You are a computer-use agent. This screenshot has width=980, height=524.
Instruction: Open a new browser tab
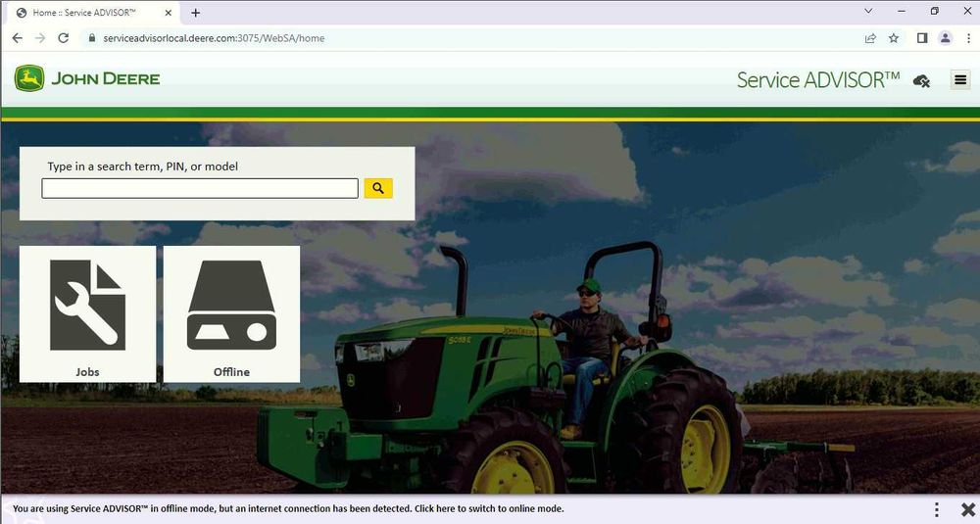pos(196,13)
